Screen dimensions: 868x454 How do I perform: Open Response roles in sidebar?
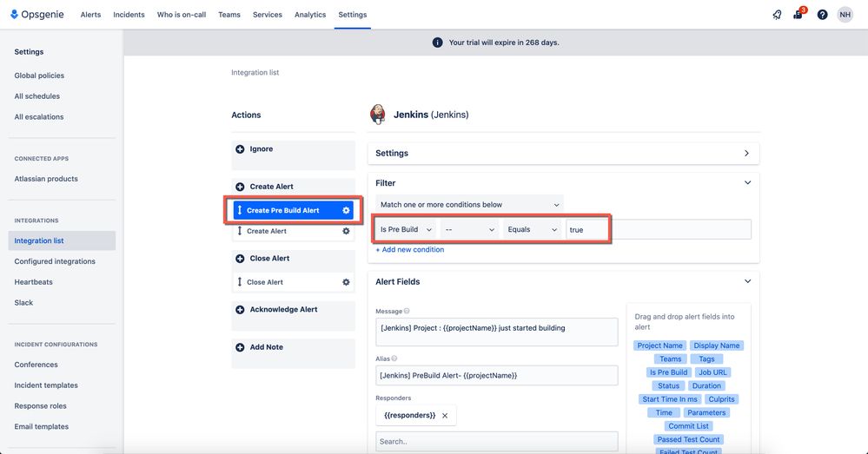41,406
